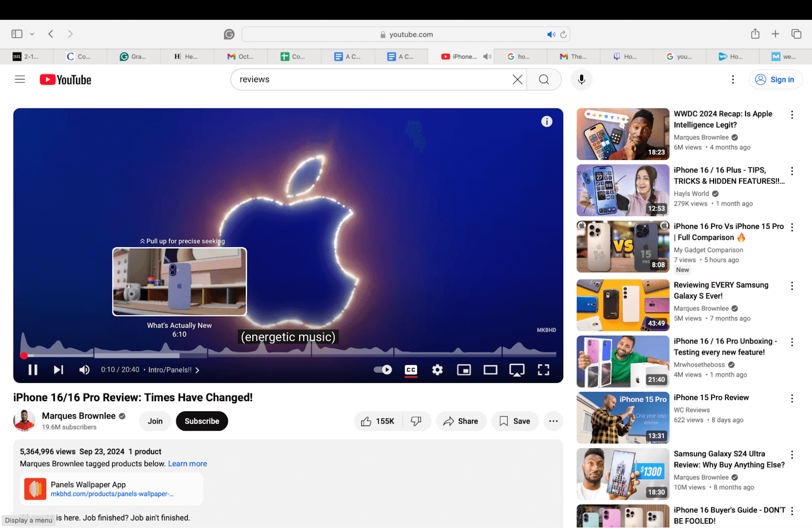Switch to the you... Google tab
The height and width of the screenshot is (528, 812).
point(679,57)
